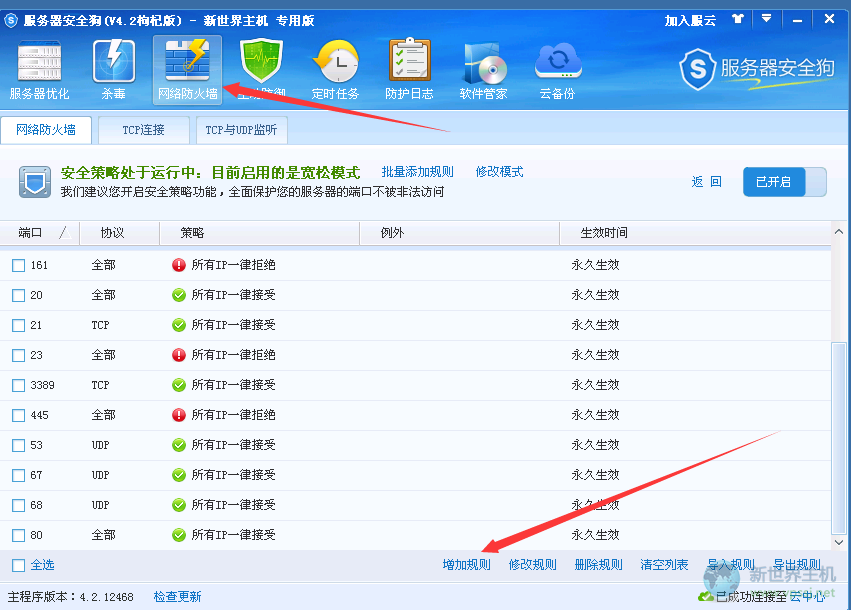Click the 返回 link
This screenshot has width=851, height=610.
707,182
